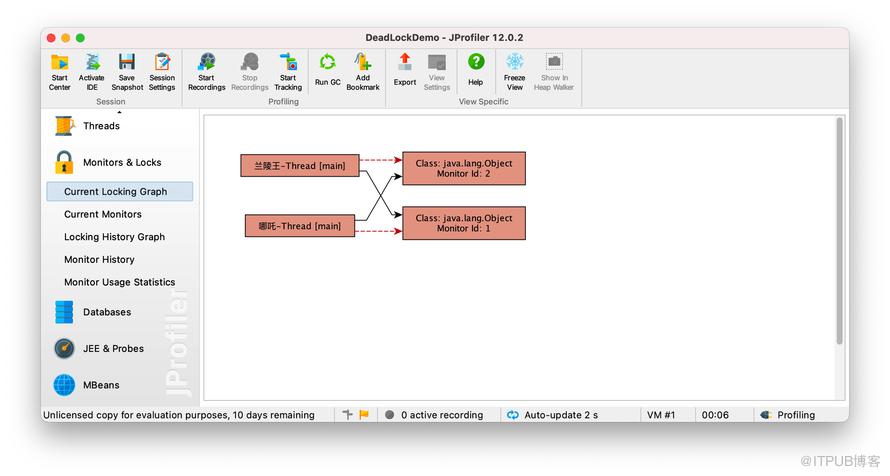Image resolution: width=890 pixels, height=476 pixels.
Task: Click the Activate IDE icon
Action: (x=92, y=62)
